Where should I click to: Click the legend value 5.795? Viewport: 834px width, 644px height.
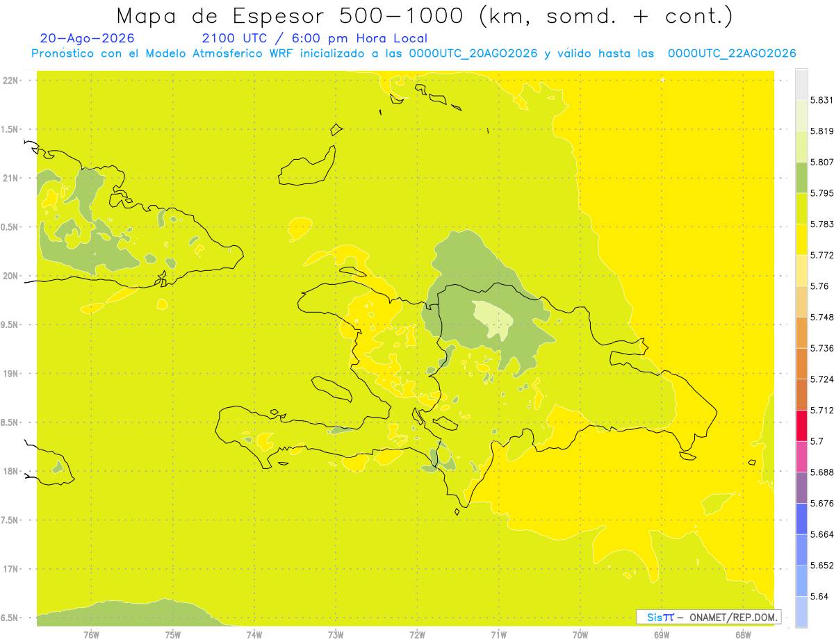coord(822,193)
